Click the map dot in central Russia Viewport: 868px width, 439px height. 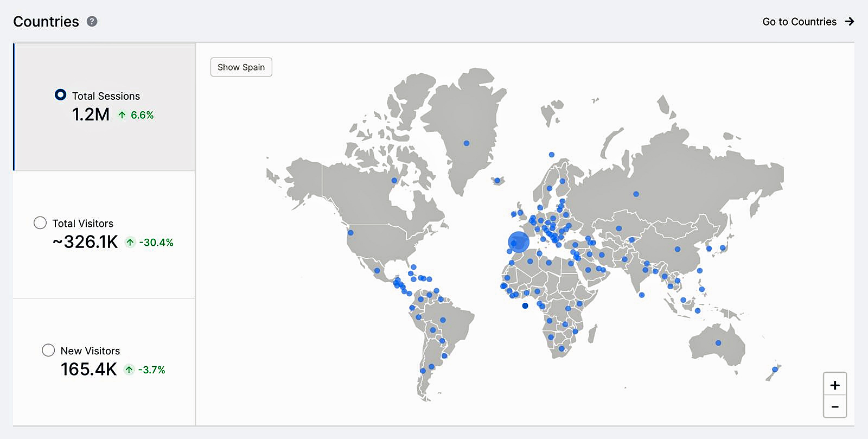[x=636, y=194]
